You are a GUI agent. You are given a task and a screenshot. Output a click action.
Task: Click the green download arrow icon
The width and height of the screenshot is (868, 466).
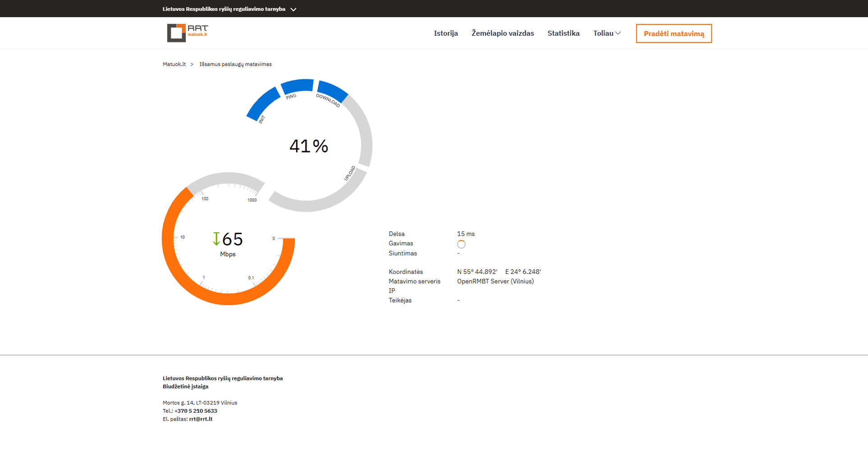pyautogui.click(x=216, y=239)
